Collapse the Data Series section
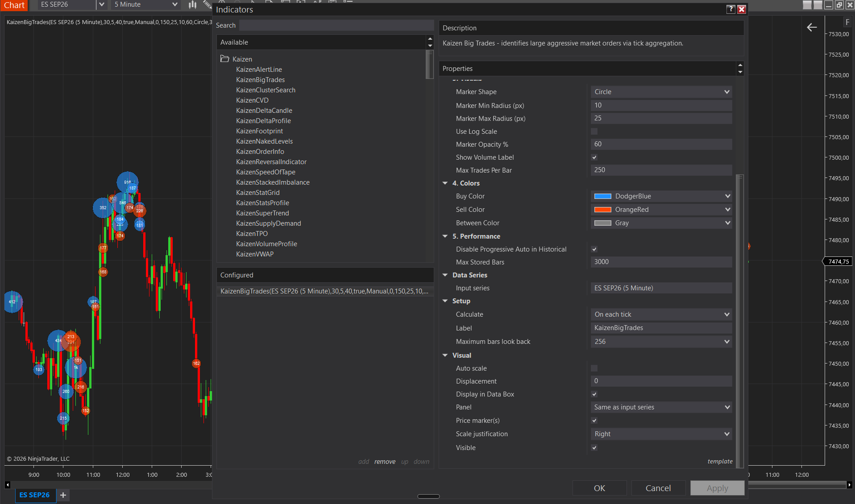 (x=445, y=275)
